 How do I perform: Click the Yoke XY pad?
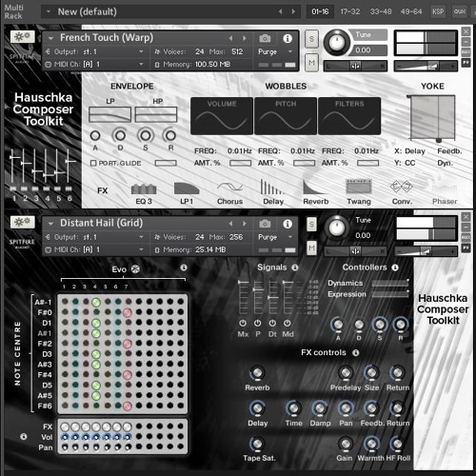432,118
